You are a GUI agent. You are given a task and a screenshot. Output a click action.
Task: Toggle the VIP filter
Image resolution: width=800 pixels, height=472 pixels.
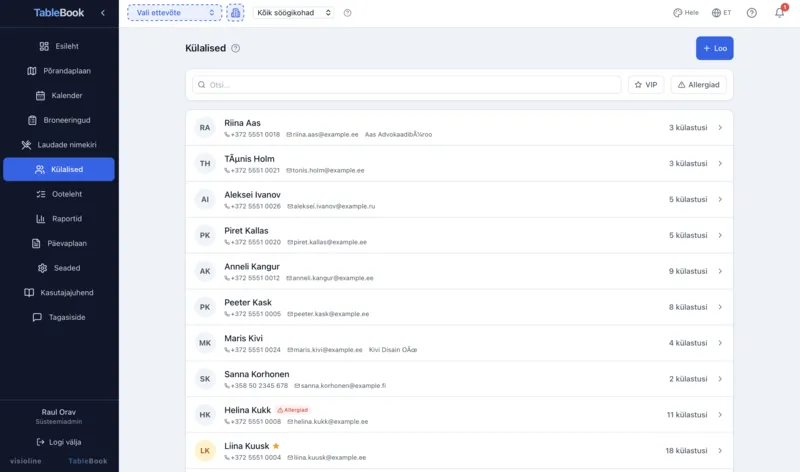[x=646, y=85]
